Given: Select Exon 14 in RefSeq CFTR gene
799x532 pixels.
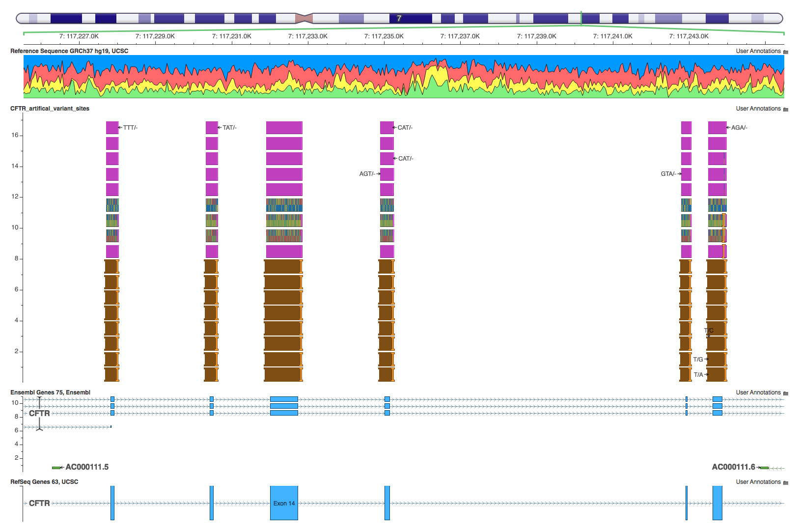Looking at the screenshot, I should pos(284,503).
